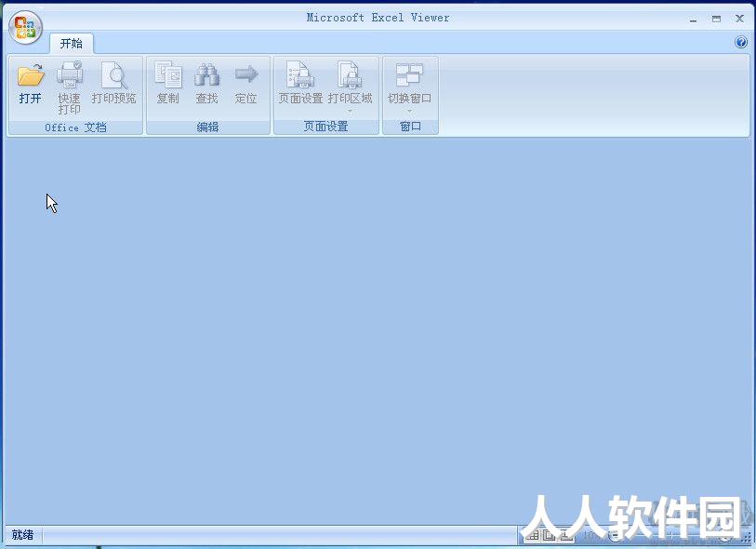Maximize the Excel Viewer window
756x549 pixels.
click(716, 19)
